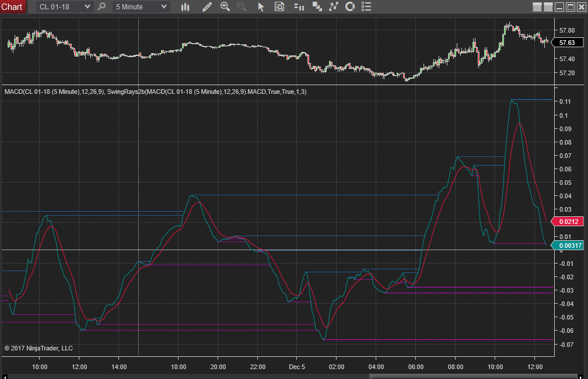Open the data box icon
The height and width of the screenshot is (379, 588).
(279, 7)
